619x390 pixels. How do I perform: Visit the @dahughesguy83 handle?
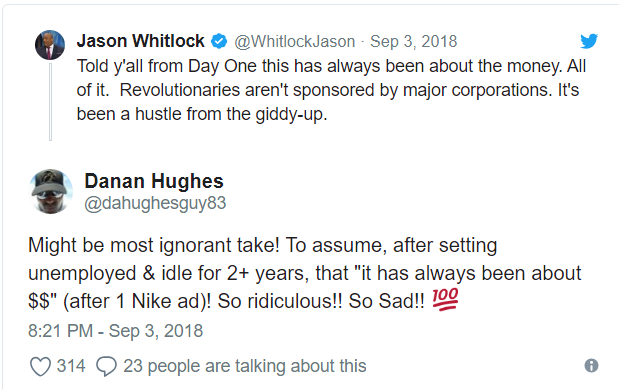[x=155, y=203]
